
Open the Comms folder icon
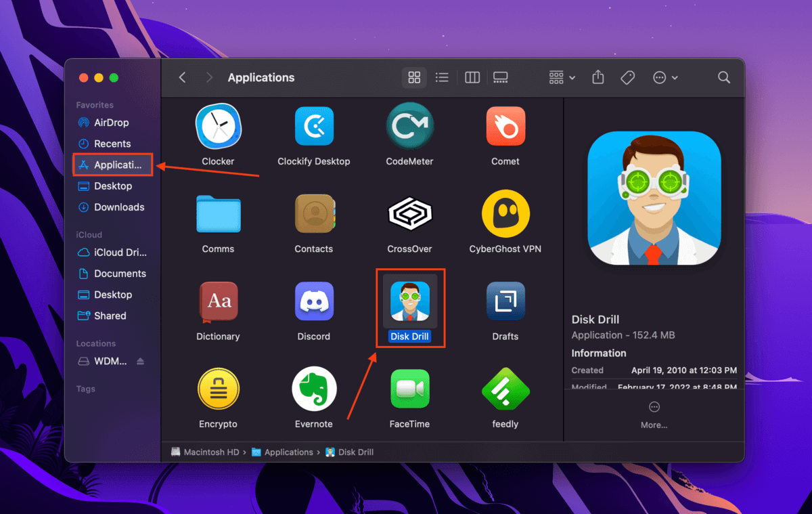(x=218, y=214)
